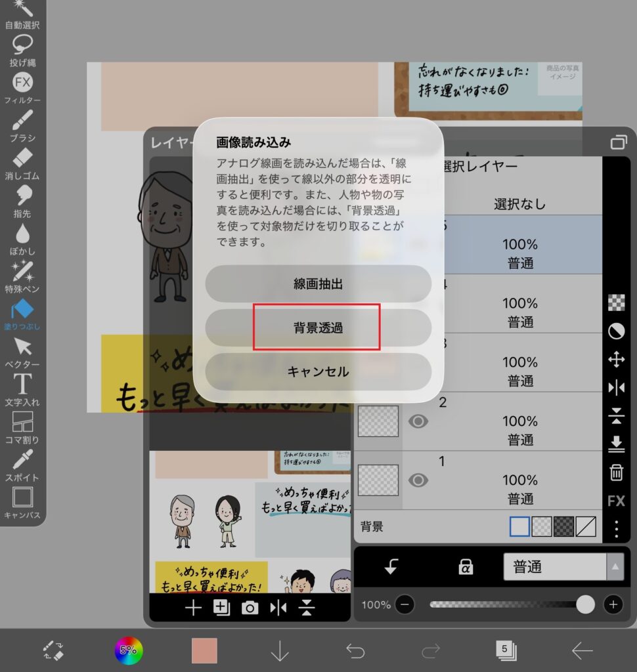Choose 背景透過 in the import dialog

point(318,327)
